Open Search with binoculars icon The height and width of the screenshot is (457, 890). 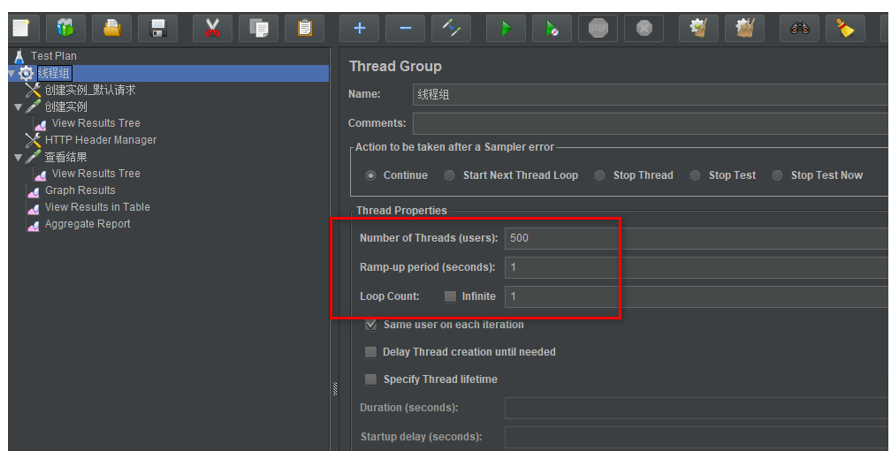click(799, 28)
